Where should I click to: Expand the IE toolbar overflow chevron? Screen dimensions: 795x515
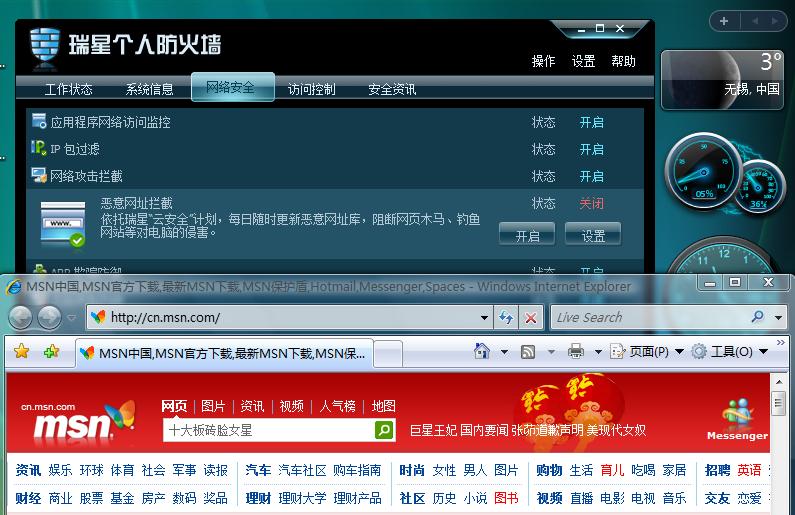781,343
